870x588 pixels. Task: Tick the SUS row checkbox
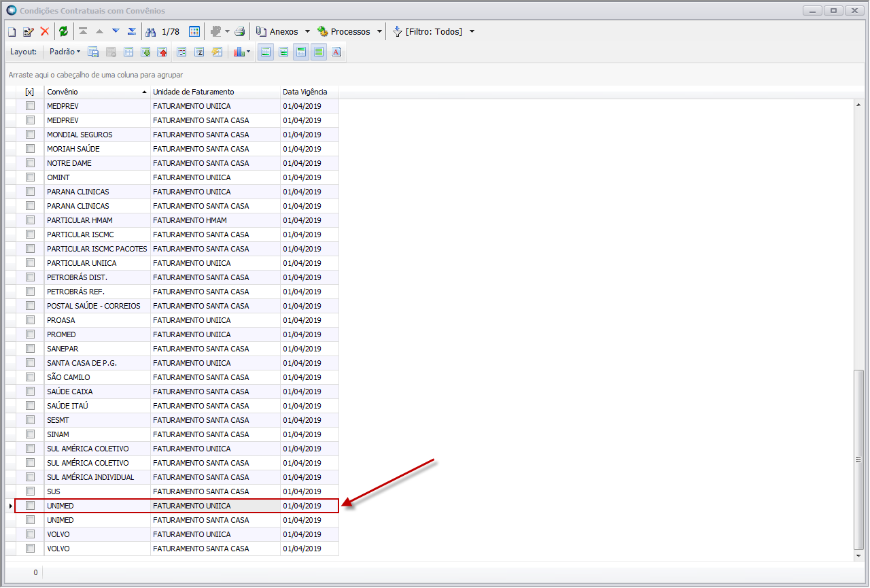(30, 491)
